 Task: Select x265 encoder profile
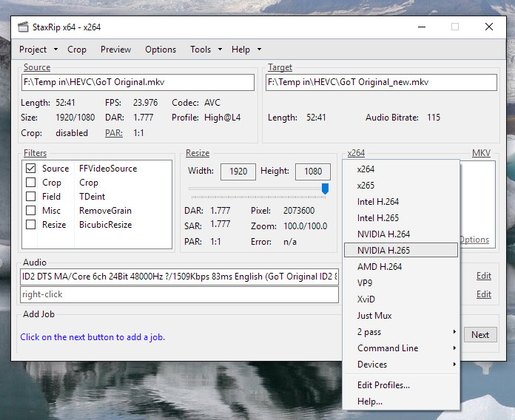coord(401,186)
